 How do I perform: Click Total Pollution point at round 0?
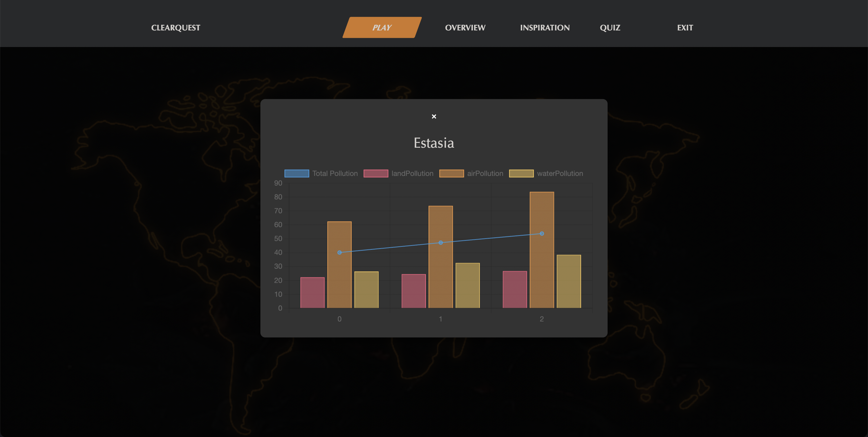point(339,252)
